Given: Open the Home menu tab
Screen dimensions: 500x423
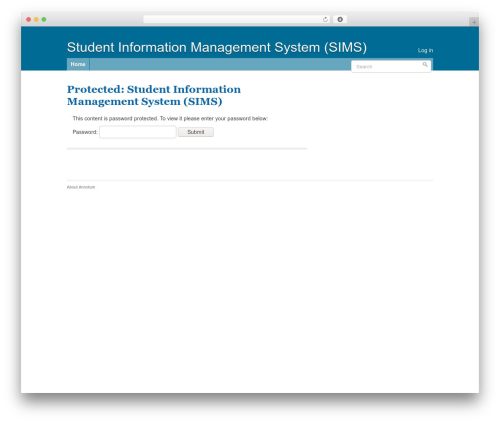Looking at the screenshot, I should 78,64.
